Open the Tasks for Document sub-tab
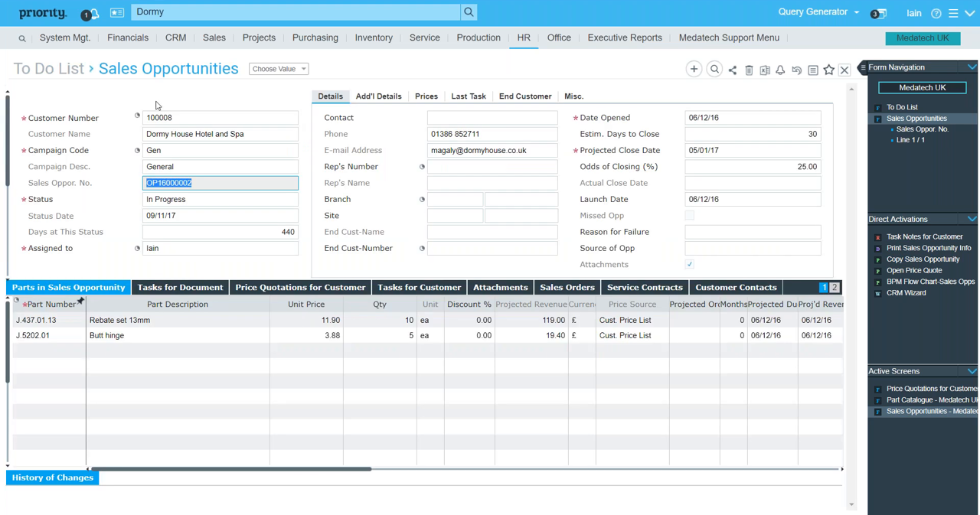The width and height of the screenshot is (980, 515). point(180,288)
